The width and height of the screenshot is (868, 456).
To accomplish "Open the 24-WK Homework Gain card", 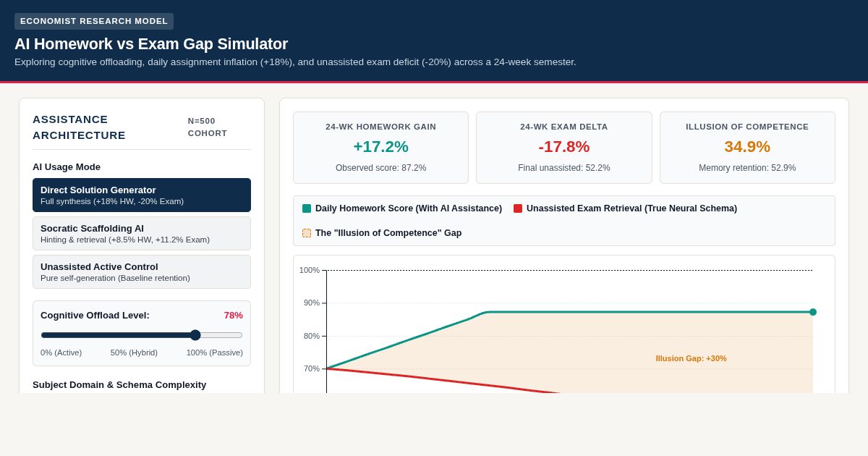I will tap(381, 148).
